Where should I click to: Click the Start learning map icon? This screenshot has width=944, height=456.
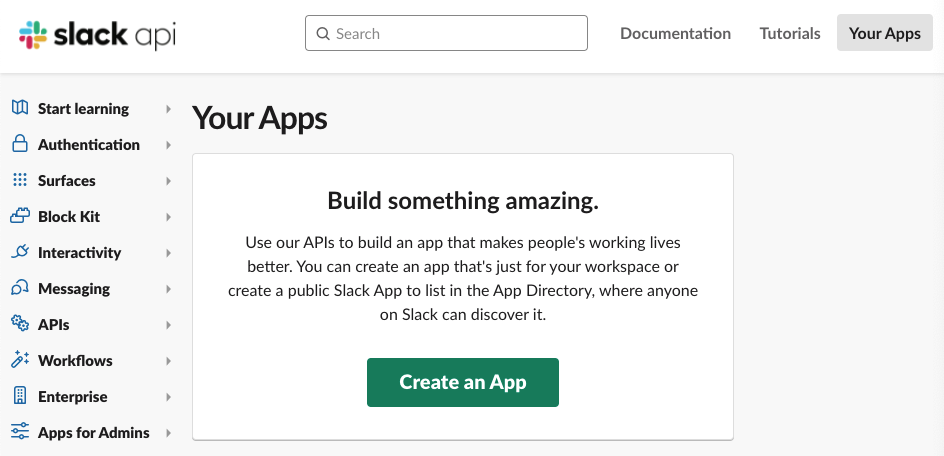pyautogui.click(x=20, y=108)
